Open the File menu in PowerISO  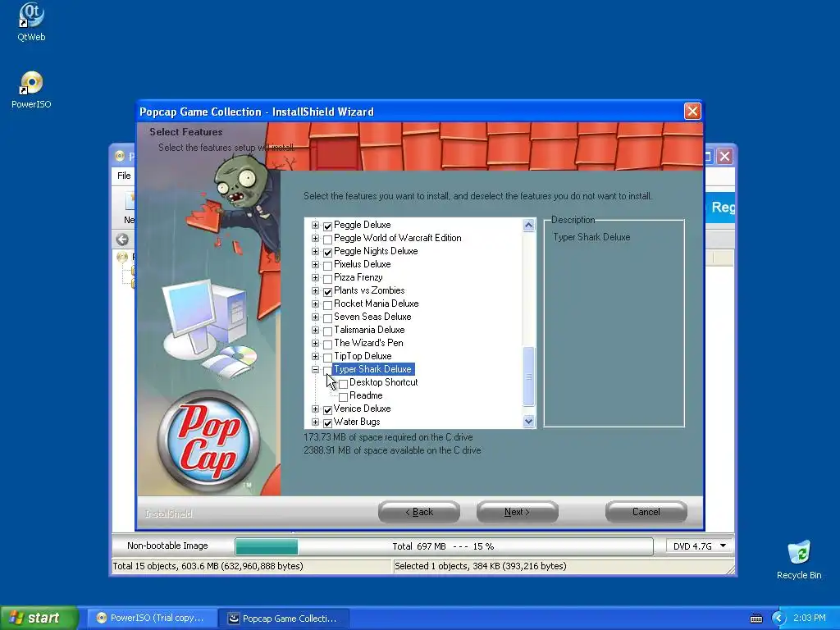point(124,176)
